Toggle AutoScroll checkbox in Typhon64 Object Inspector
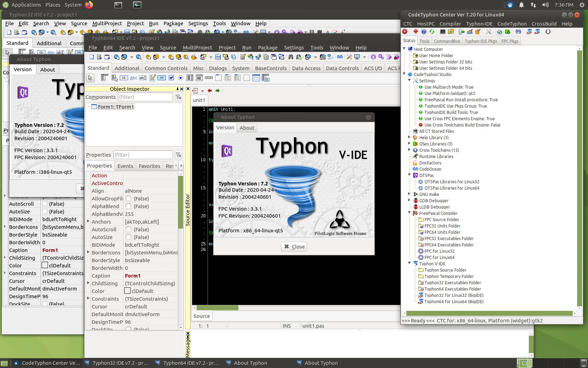Image resolution: width=588 pixels, height=368 pixels. [x=128, y=229]
